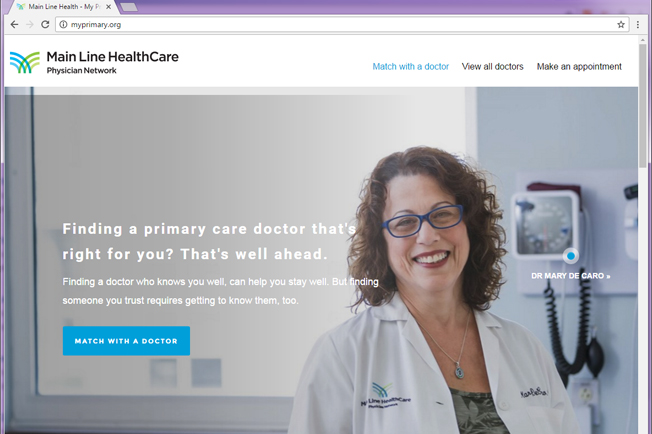
Task: Reload the page with the refresh icon
Action: [x=45, y=25]
